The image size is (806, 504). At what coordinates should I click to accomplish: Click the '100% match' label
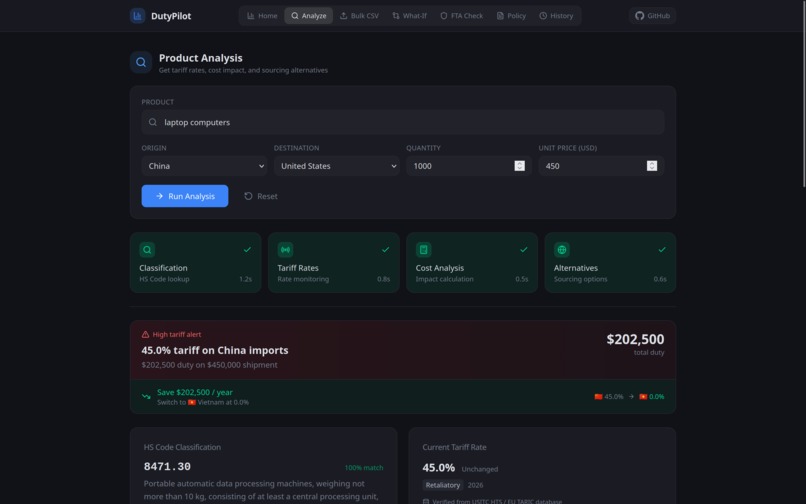tap(363, 468)
